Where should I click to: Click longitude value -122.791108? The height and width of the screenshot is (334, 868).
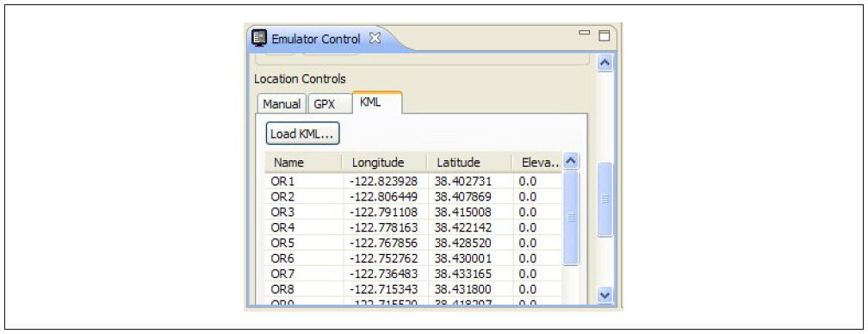tap(384, 212)
